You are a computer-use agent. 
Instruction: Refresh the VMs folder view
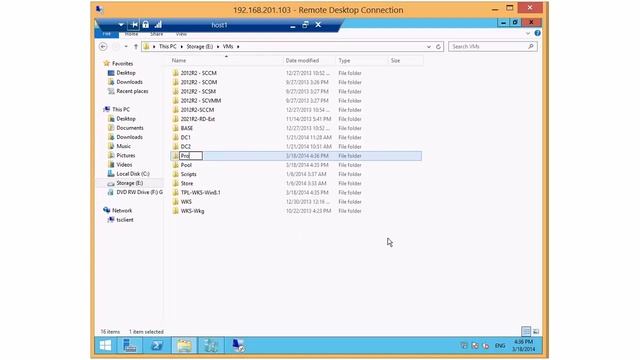point(438,47)
